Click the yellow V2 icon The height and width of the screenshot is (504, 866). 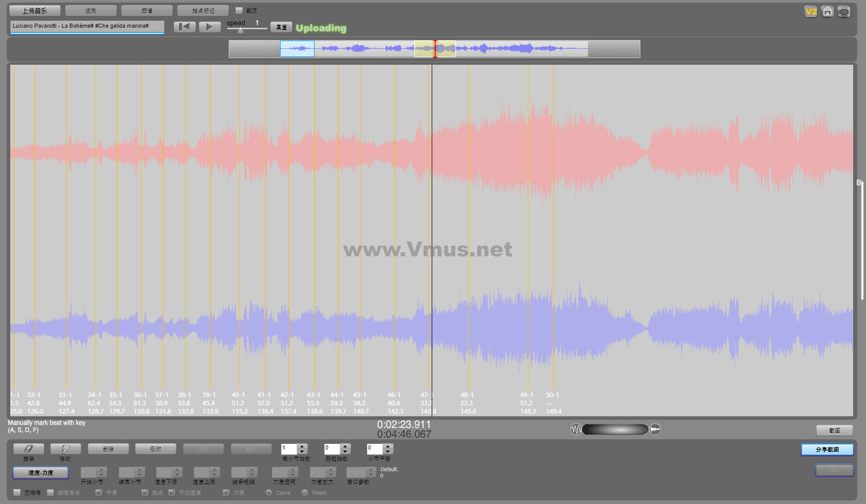[x=810, y=12]
